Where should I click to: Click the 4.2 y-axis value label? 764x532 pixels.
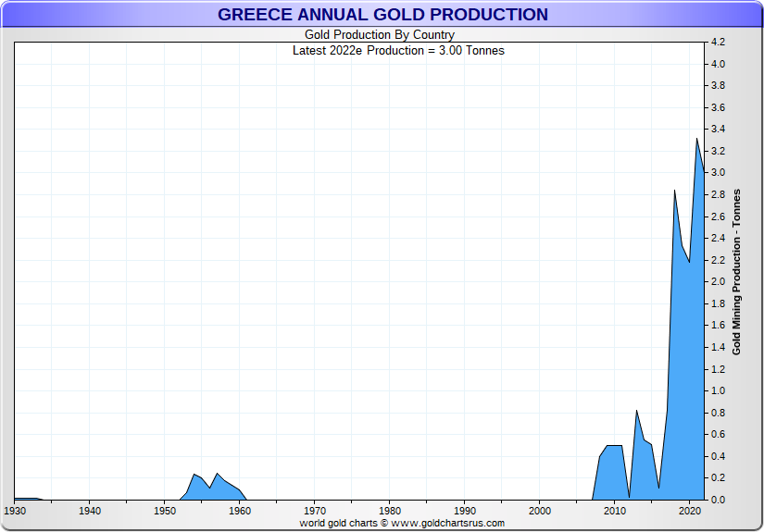[x=718, y=43]
